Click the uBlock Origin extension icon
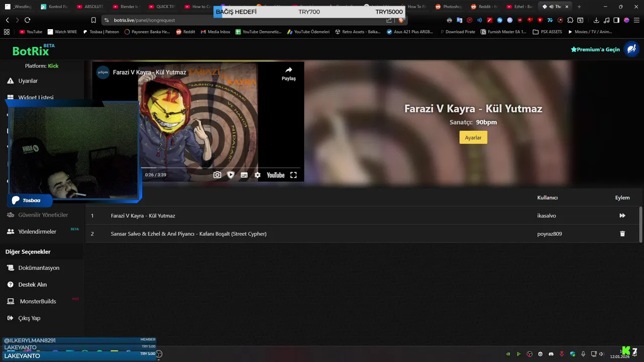This screenshot has height=362, width=644. [520, 20]
